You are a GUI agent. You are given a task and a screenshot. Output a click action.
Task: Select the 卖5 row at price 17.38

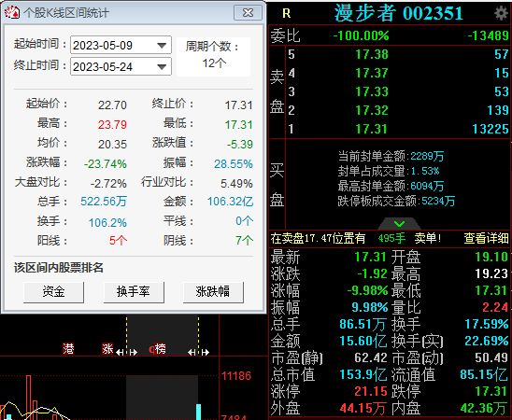click(x=398, y=54)
